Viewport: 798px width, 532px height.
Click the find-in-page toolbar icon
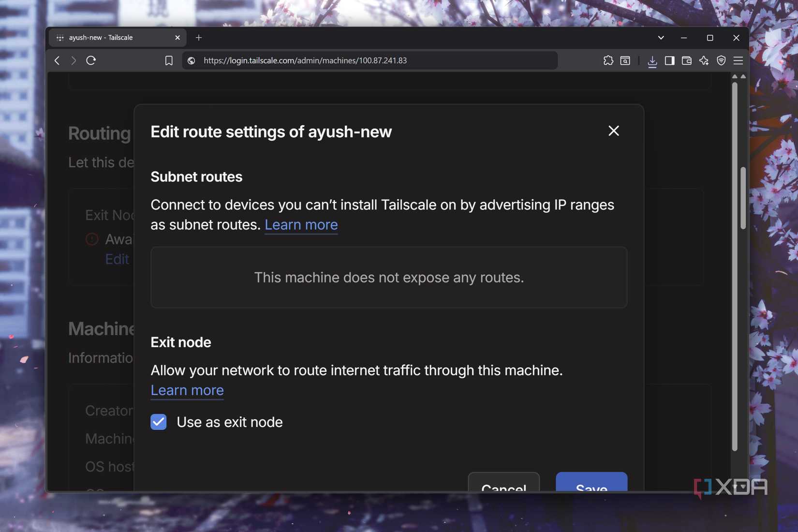625,60
